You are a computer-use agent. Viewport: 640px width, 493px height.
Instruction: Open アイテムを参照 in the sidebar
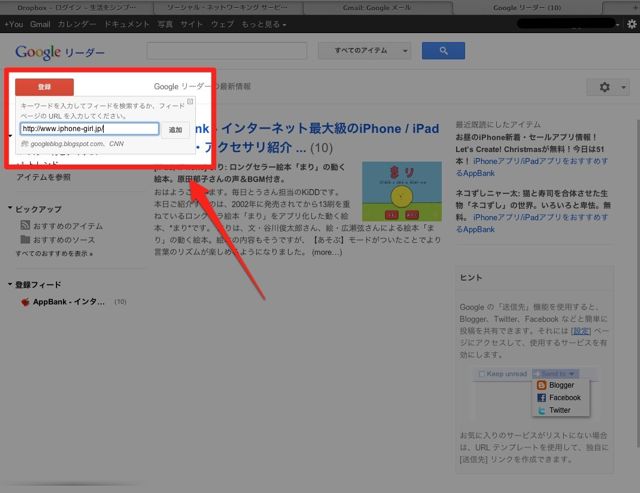(x=43, y=177)
